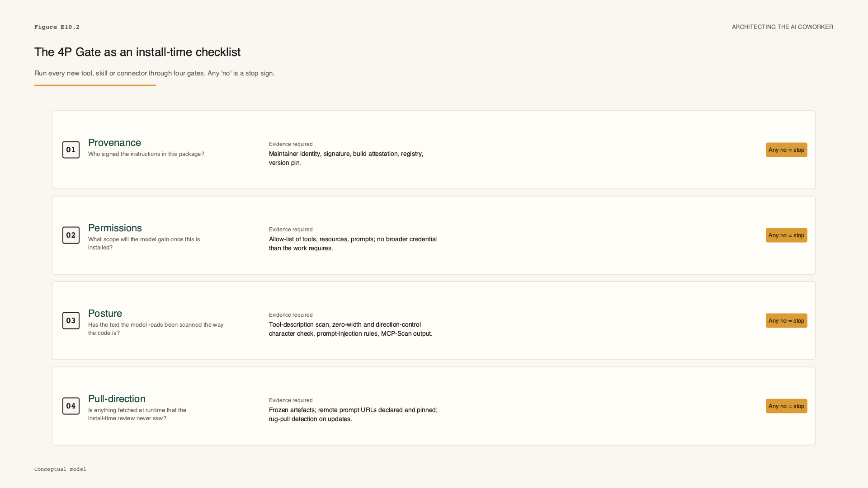This screenshot has width=868, height=488.
Task: Click the 01 number badge
Action: [x=71, y=150]
